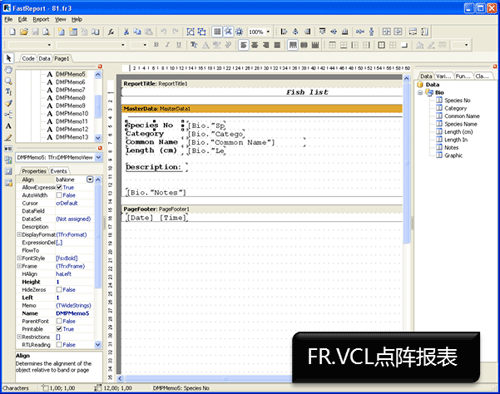
Task: Align left edges of selected objects
Action: tap(284, 32)
